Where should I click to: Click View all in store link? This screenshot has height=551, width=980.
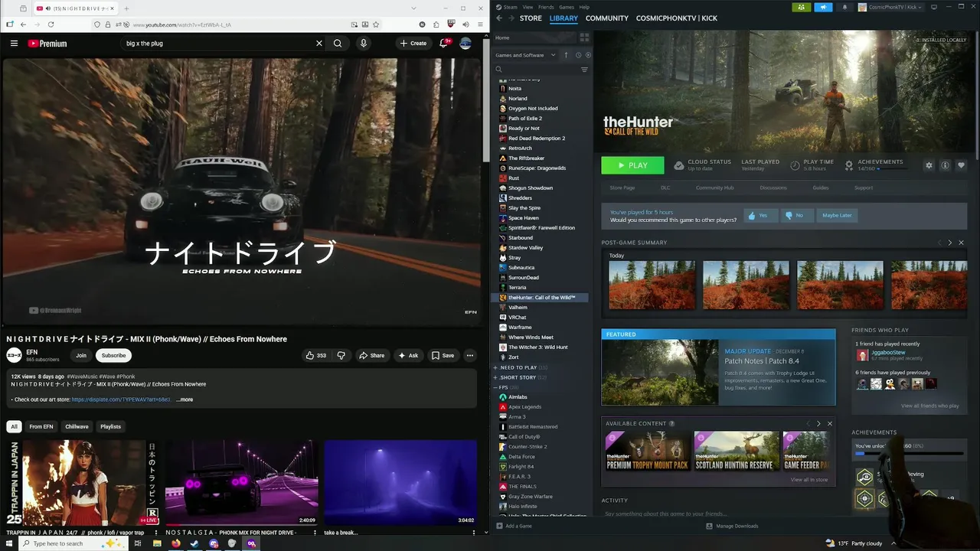coord(809,480)
